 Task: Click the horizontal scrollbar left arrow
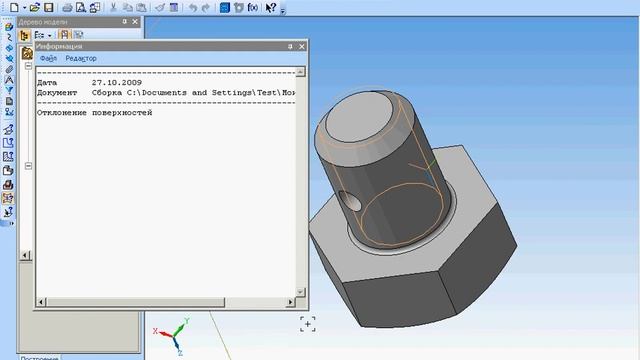click(41, 302)
